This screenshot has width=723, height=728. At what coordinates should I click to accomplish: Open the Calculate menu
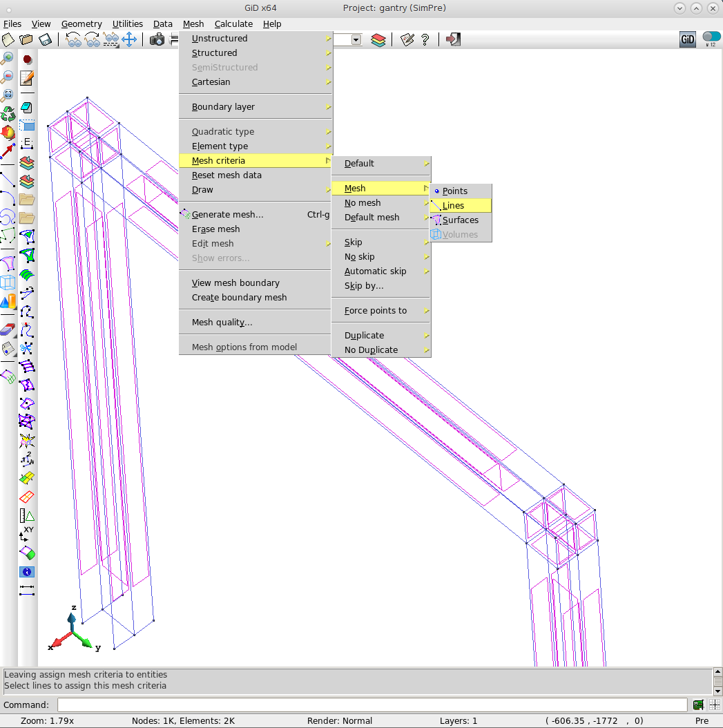[233, 24]
